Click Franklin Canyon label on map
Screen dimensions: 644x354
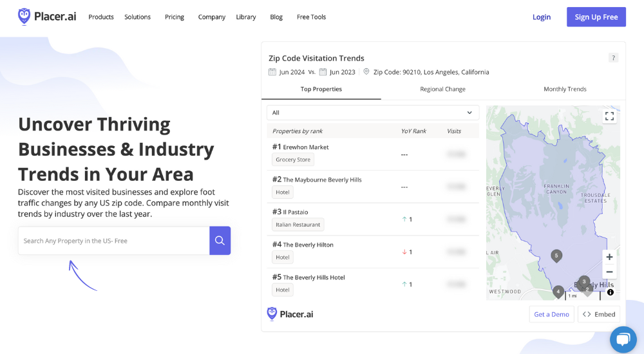[x=556, y=189]
